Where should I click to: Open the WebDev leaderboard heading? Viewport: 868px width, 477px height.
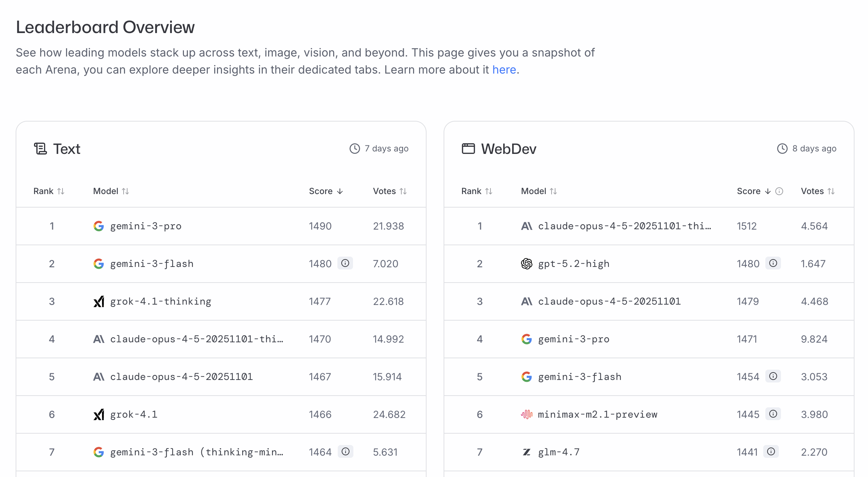coord(509,149)
